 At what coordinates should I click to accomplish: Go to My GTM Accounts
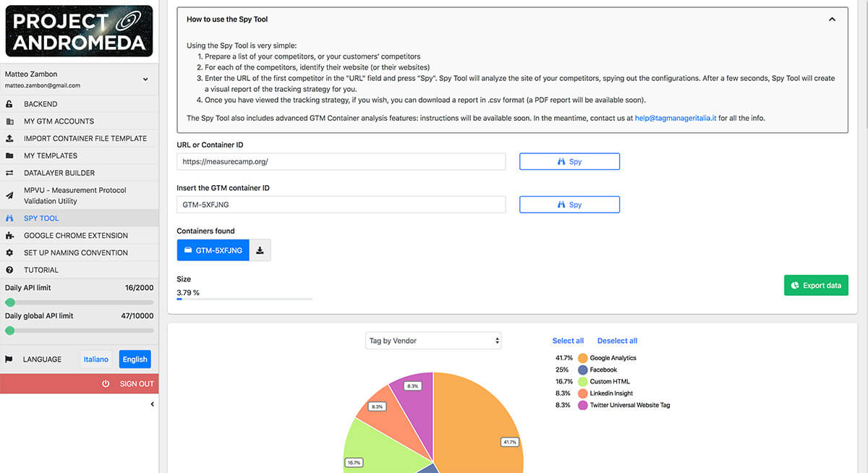(79, 122)
